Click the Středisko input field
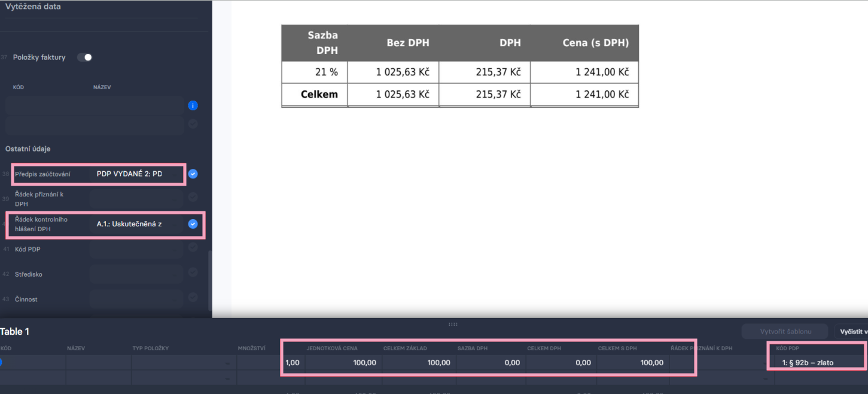The image size is (868, 394). tap(136, 274)
